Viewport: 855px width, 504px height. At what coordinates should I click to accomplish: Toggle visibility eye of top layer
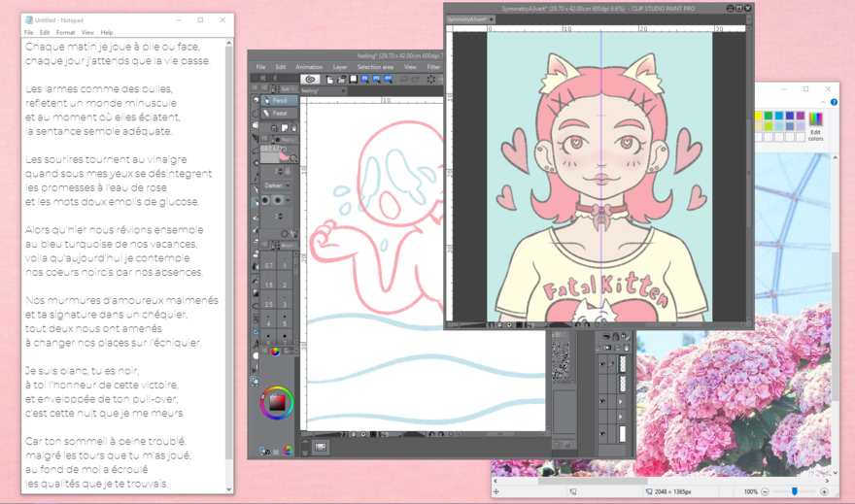[x=602, y=365]
